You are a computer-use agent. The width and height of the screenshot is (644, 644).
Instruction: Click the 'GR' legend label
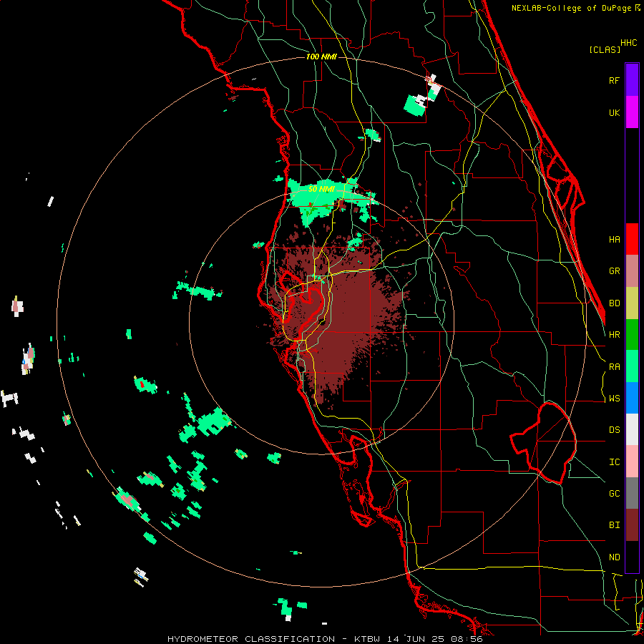614,271
